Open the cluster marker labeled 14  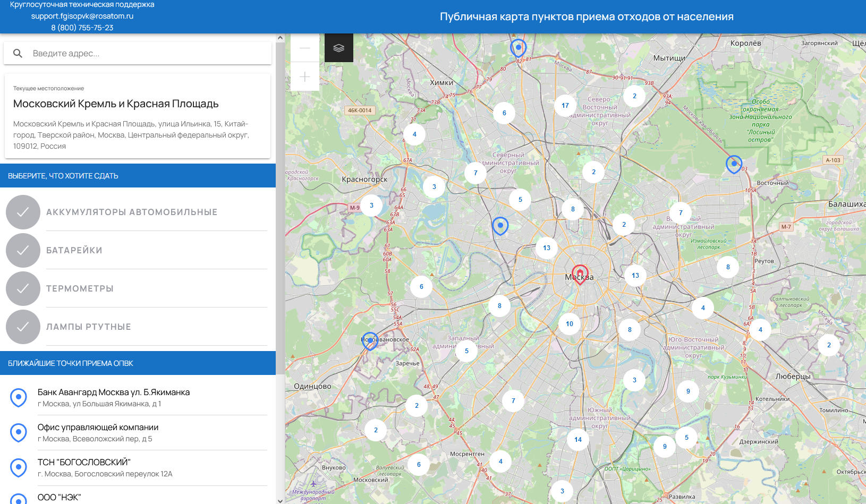(578, 440)
